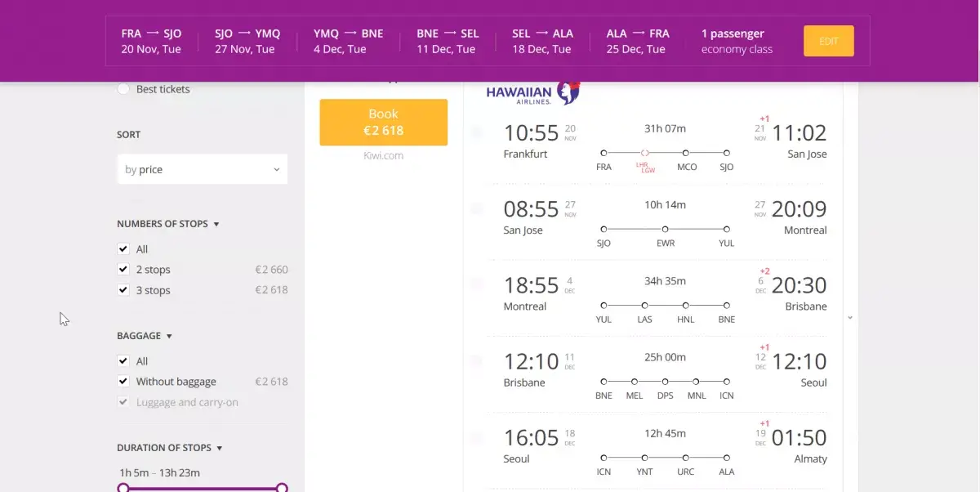Uncheck the 2 stops checkbox
Image resolution: width=980 pixels, height=492 pixels.
[x=123, y=269]
